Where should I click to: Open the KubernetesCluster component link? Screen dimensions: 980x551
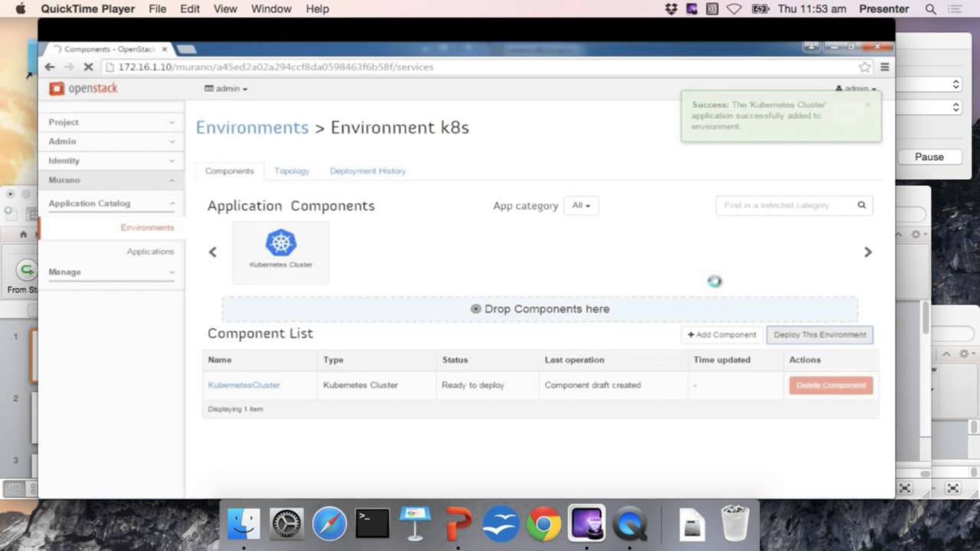click(244, 385)
